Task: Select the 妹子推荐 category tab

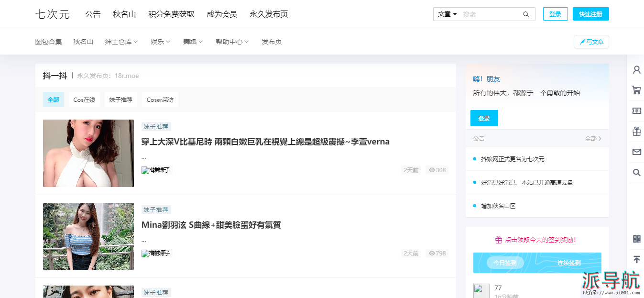Action: tap(120, 99)
